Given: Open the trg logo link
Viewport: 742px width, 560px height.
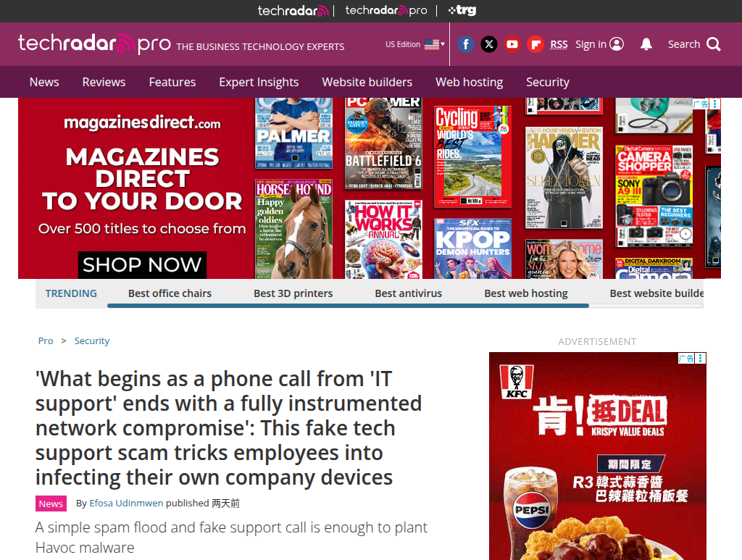Looking at the screenshot, I should click(462, 10).
